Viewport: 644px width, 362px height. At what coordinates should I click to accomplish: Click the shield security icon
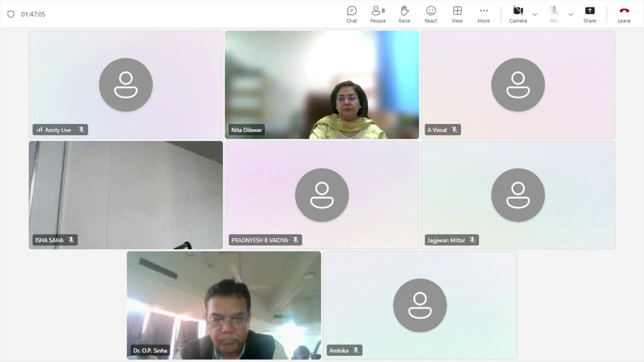(11, 14)
